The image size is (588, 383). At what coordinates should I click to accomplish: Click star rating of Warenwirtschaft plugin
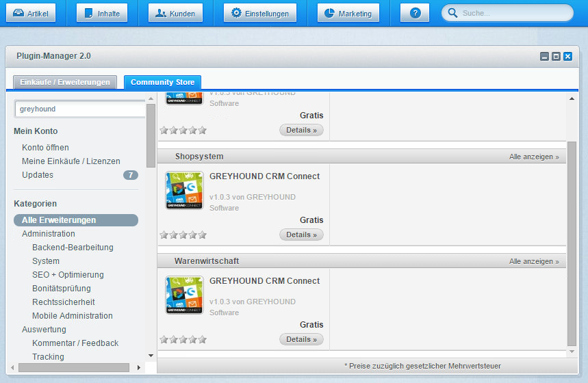pos(183,339)
